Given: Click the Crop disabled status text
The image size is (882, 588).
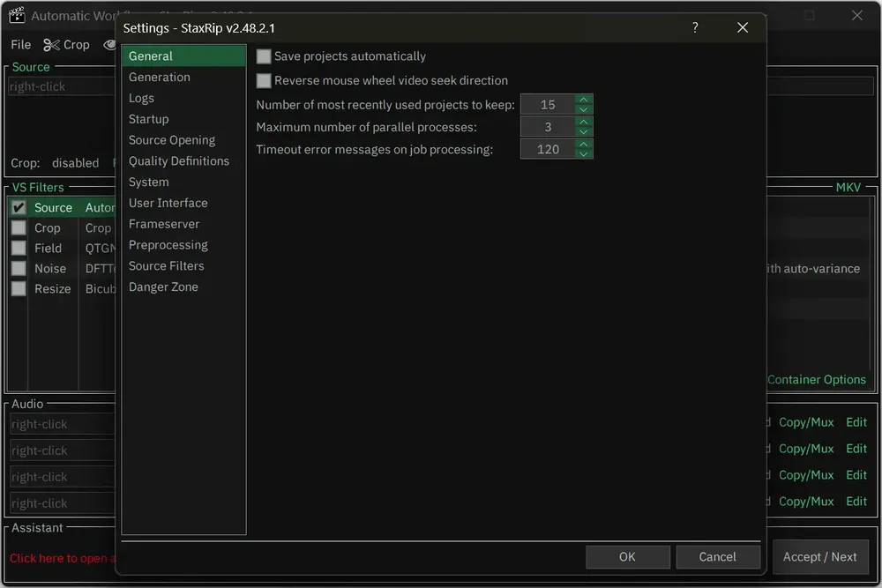Looking at the screenshot, I should click(x=55, y=163).
